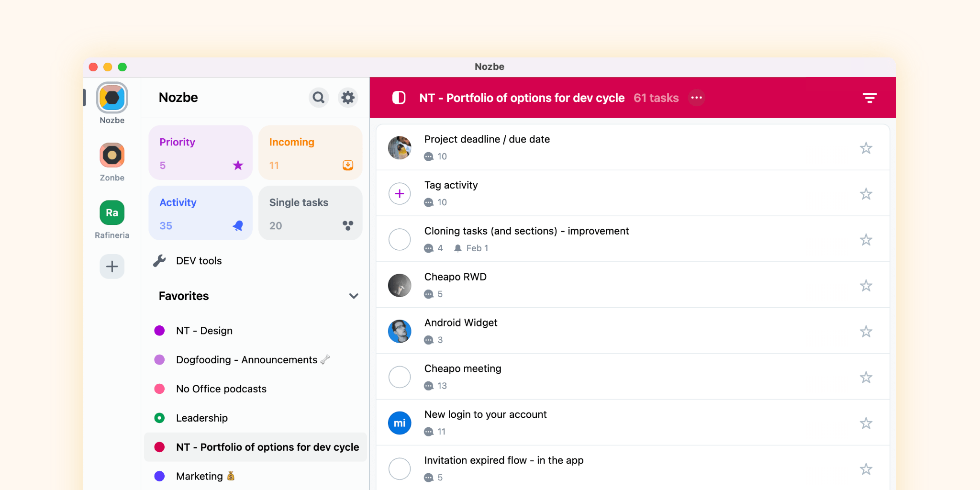The width and height of the screenshot is (980, 490).
Task: Open 'Cheapo meeting' task title
Action: click(463, 369)
